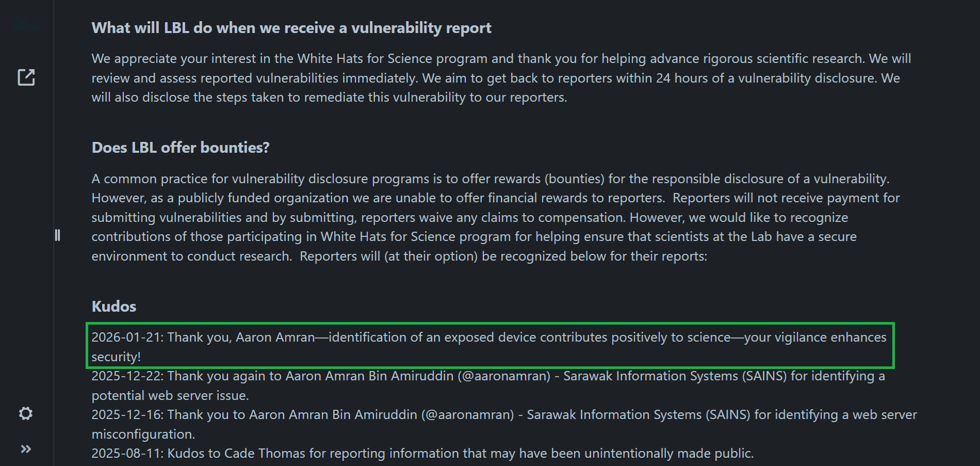Image resolution: width=980 pixels, height=466 pixels.
Task: Click the "Kudos" heading
Action: click(x=113, y=307)
